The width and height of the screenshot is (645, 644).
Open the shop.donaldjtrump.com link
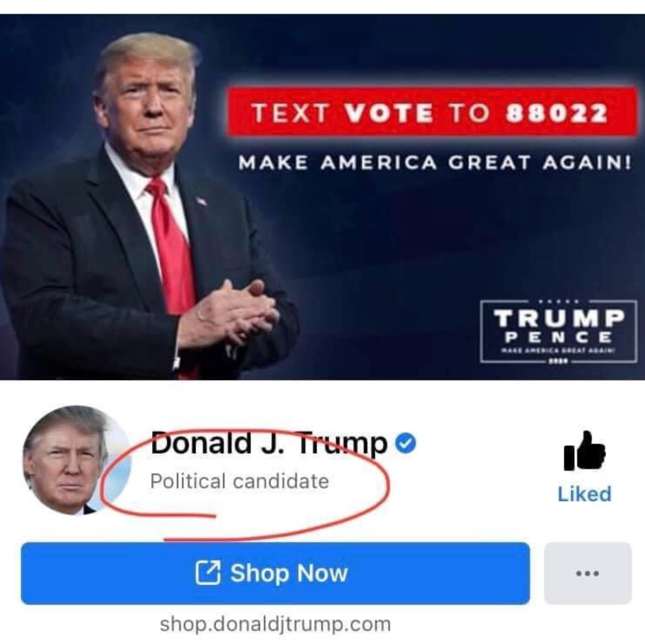point(275,624)
